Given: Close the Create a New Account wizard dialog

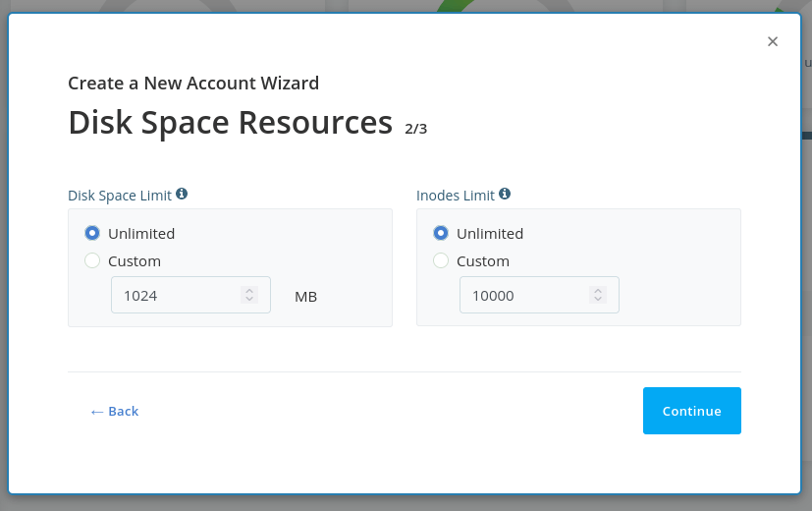Looking at the screenshot, I should [773, 41].
